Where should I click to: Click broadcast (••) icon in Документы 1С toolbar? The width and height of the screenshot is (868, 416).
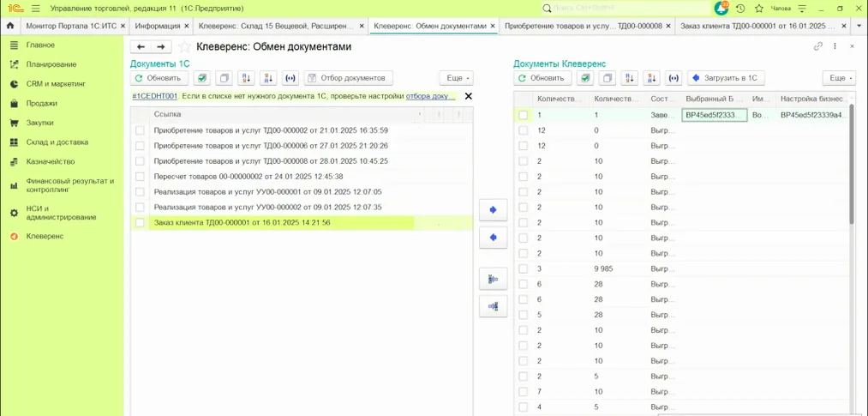coord(290,78)
